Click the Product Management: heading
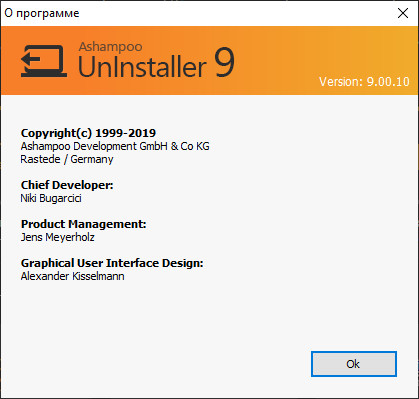This screenshot has width=419, height=399. (83, 224)
